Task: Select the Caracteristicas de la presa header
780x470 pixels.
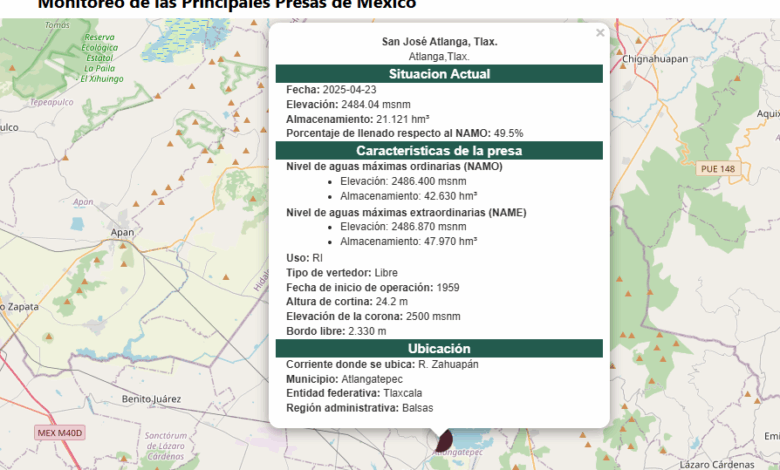Action: pyautogui.click(x=439, y=150)
